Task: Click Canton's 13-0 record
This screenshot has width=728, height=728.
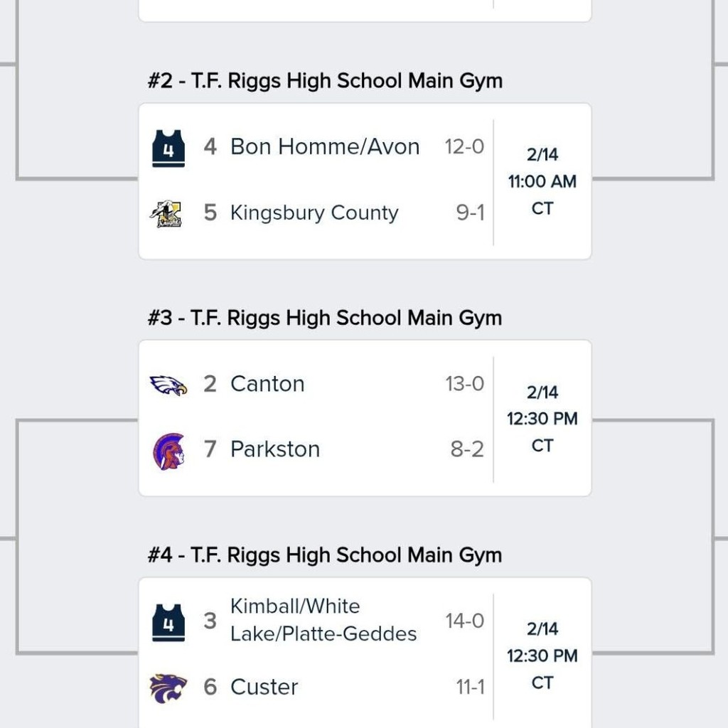Action: pyautogui.click(x=465, y=384)
